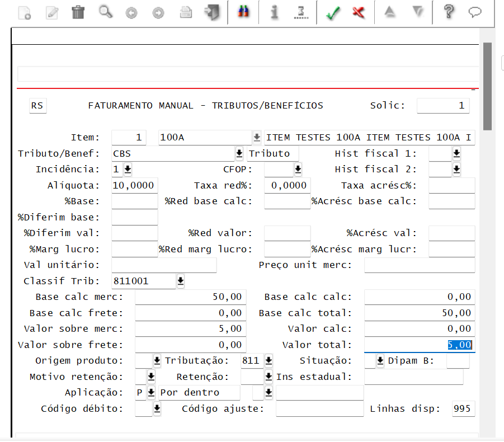Click the green checkmark confirm icon
This screenshot has height=442, width=504.
click(333, 12)
